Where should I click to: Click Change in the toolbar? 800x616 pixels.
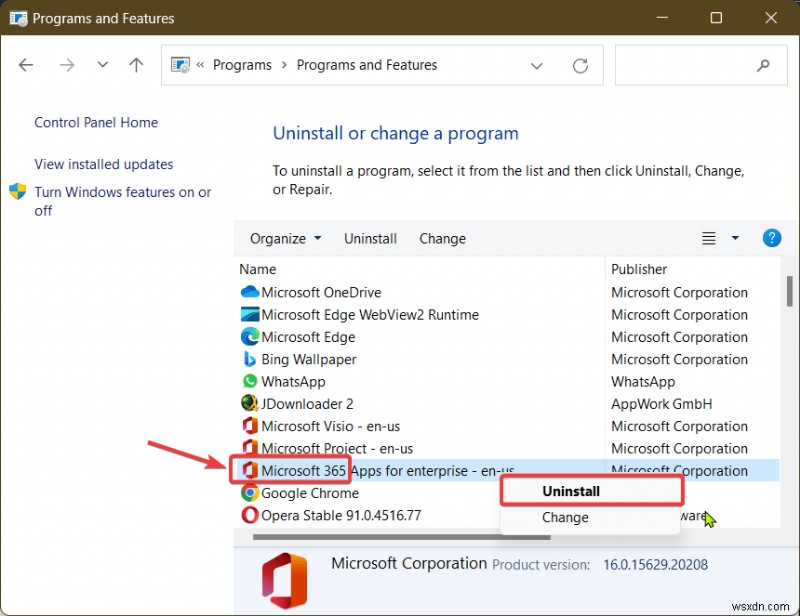point(442,239)
